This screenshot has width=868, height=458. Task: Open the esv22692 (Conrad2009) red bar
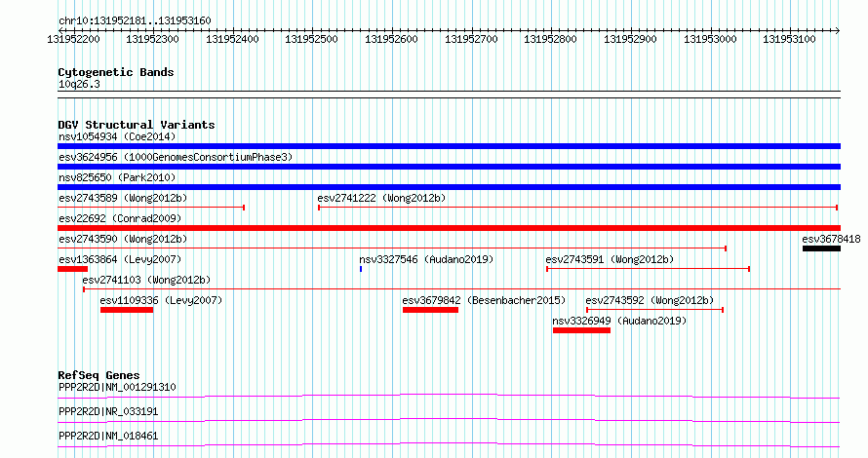449,228
